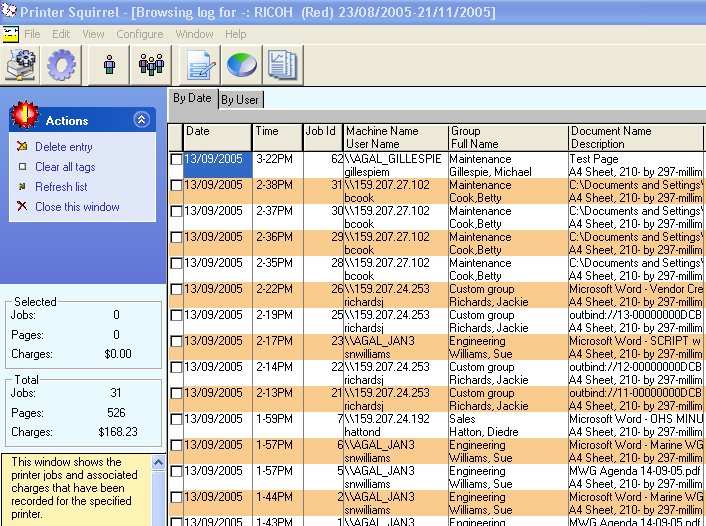Click the Total Pages 526 value
The image size is (706, 526).
pos(116,413)
